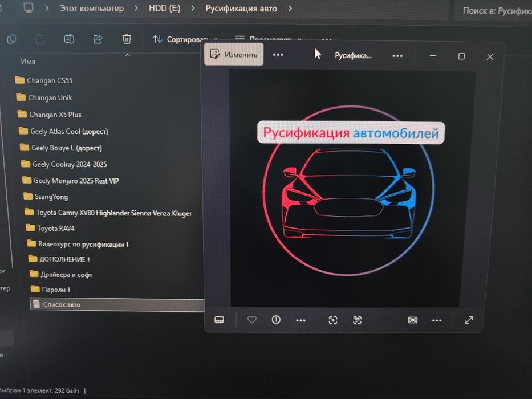Click the SsangYong folder icon

pos(28,196)
